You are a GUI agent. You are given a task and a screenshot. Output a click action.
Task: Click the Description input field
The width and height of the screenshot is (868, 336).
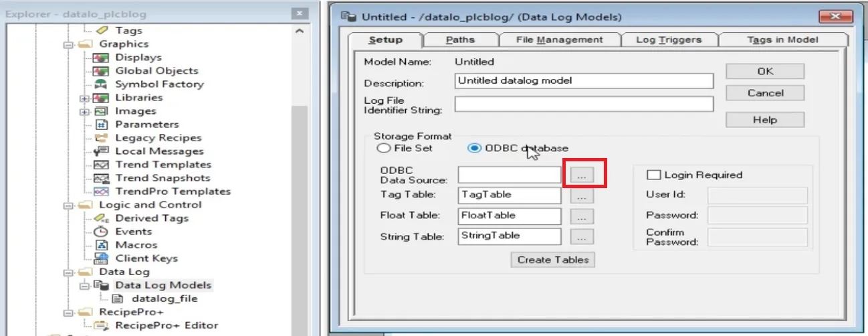click(x=584, y=80)
